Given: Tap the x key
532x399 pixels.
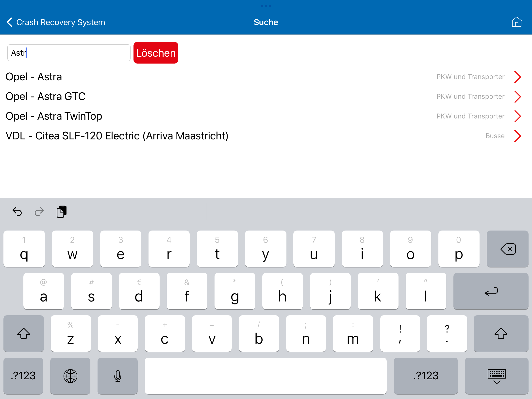Looking at the screenshot, I should (118, 333).
